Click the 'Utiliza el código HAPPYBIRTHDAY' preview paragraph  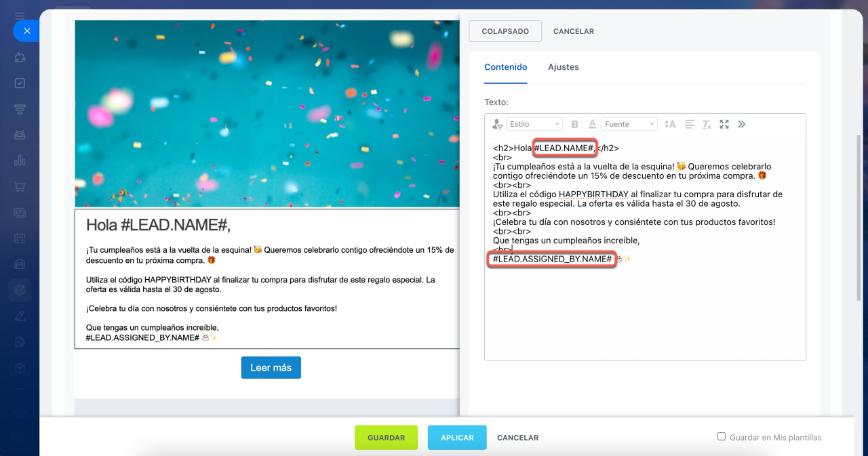[x=261, y=284]
